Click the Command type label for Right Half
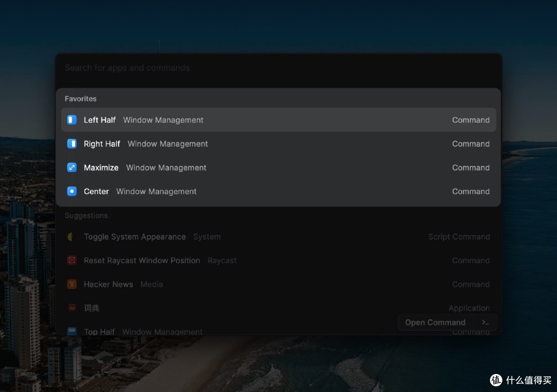The width and height of the screenshot is (557, 392). 471,144
